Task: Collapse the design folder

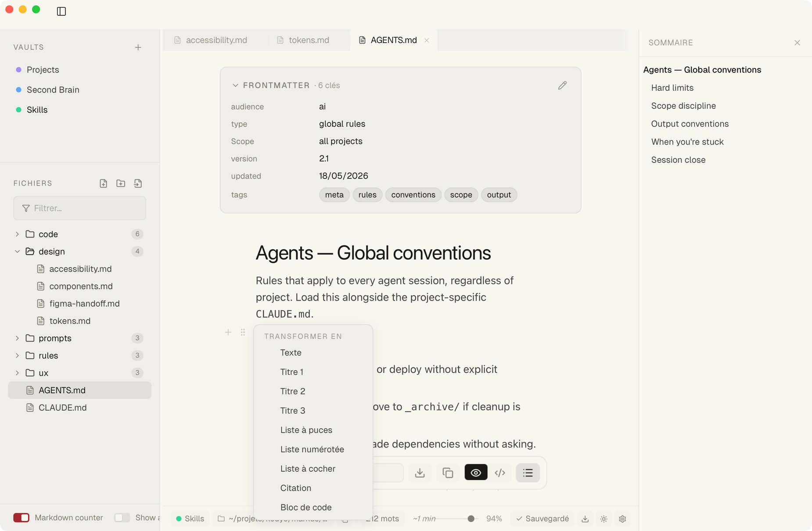Action: point(17,251)
